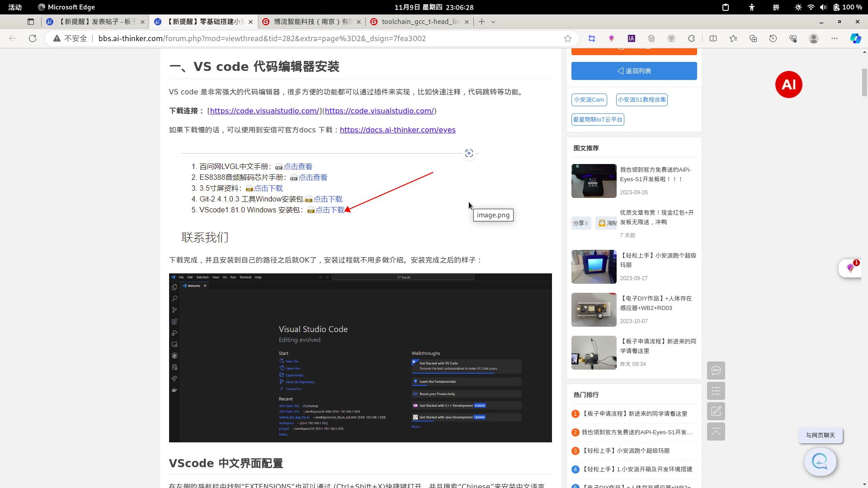
Task: Go back using the browser back arrow
Action: pyautogui.click(x=13, y=38)
